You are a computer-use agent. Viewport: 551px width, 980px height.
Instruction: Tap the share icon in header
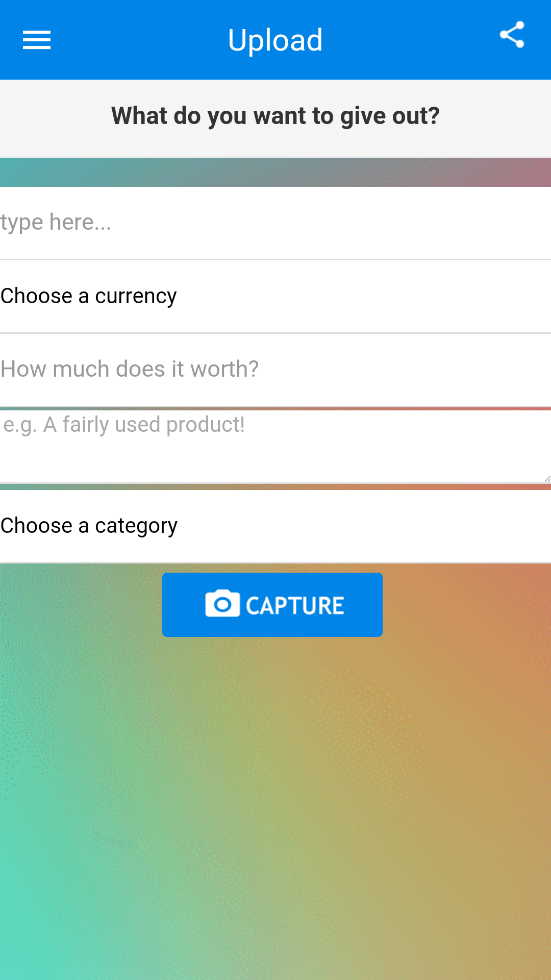(512, 35)
